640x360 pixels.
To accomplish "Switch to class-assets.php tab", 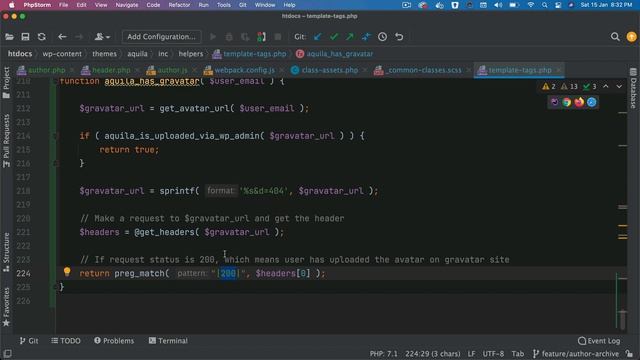I will point(330,70).
